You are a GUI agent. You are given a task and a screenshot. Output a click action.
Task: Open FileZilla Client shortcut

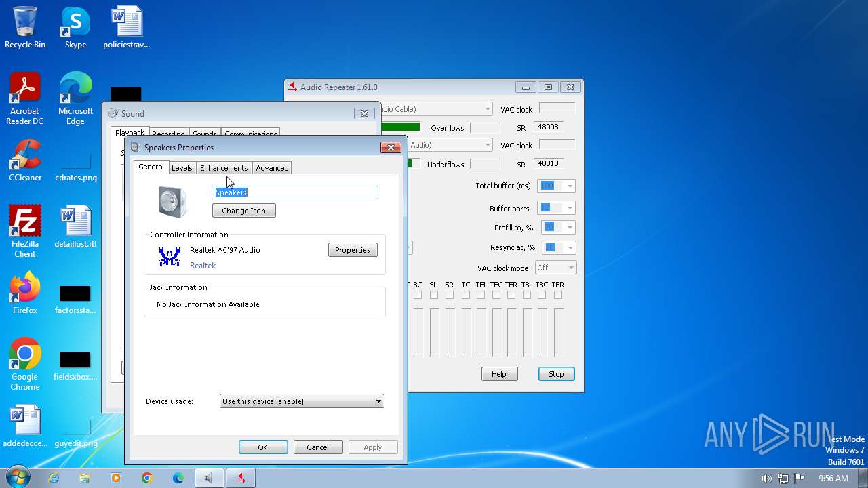point(25,232)
